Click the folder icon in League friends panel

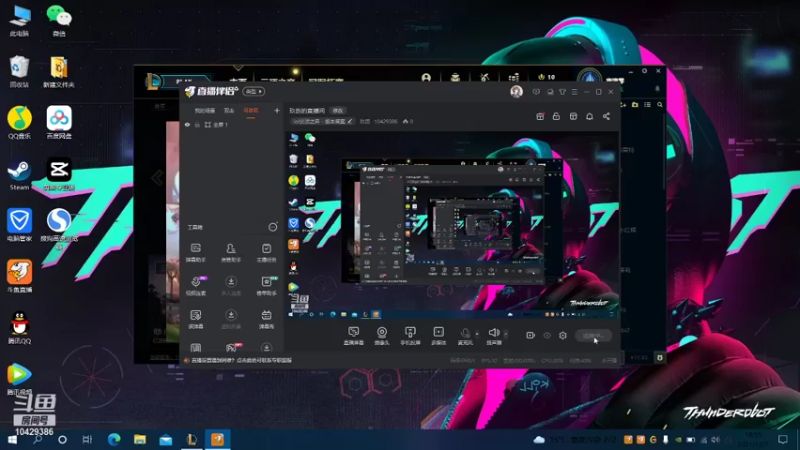click(635, 105)
